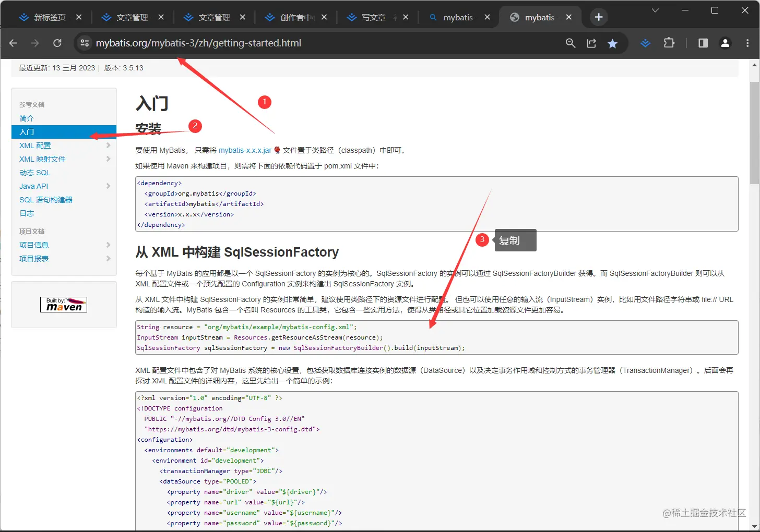Click the blue bookmark star
The width and height of the screenshot is (760, 532).
[613, 43]
